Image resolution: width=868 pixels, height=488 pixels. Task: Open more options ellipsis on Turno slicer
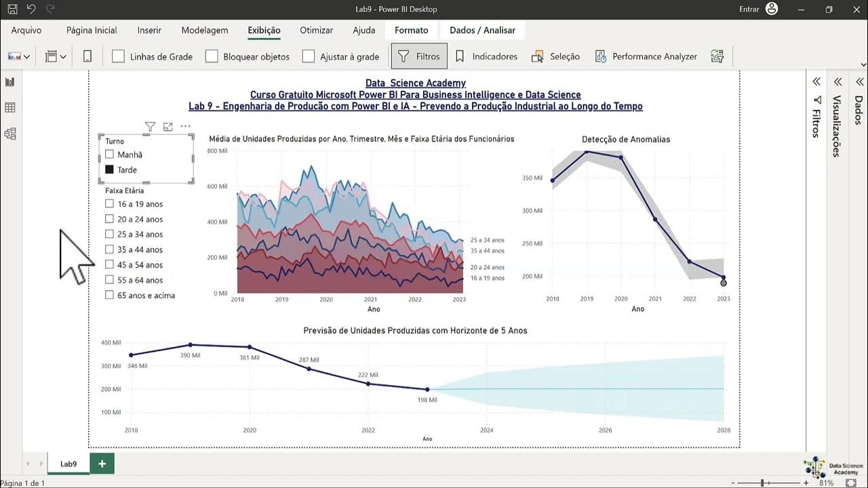point(185,127)
